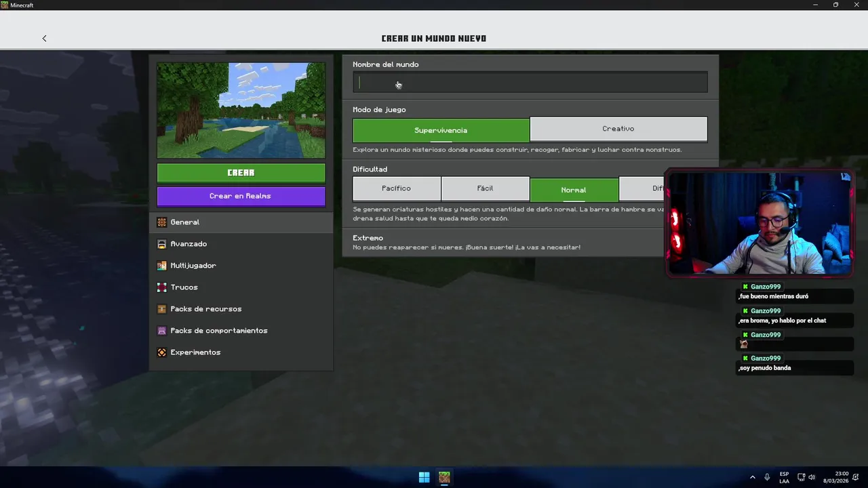The image size is (868, 488).
Task: Click the streamer webcam overlay
Action: click(759, 224)
